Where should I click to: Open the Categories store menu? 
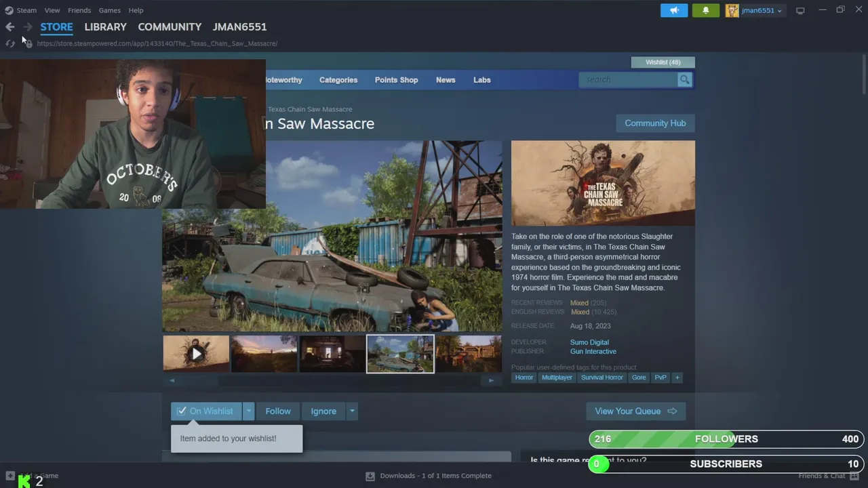(x=338, y=80)
